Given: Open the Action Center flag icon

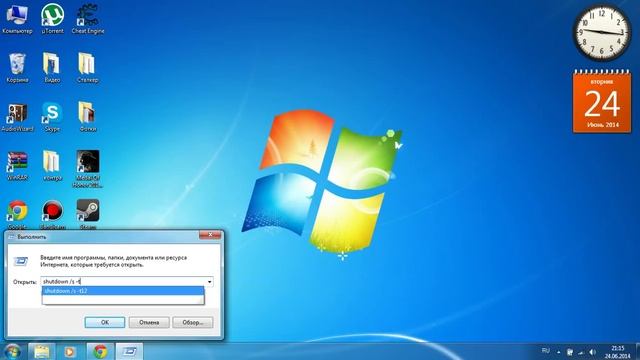Looking at the screenshot, I should pyautogui.click(x=570, y=352).
